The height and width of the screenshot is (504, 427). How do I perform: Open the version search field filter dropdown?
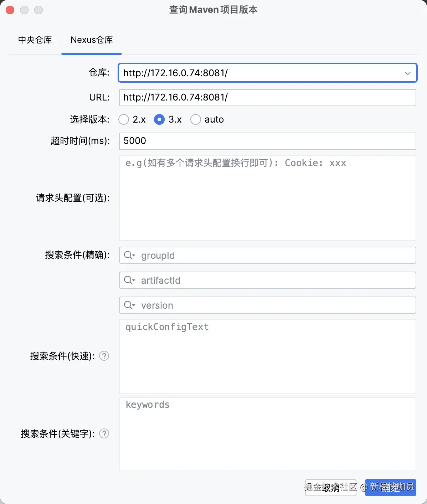pyautogui.click(x=134, y=305)
